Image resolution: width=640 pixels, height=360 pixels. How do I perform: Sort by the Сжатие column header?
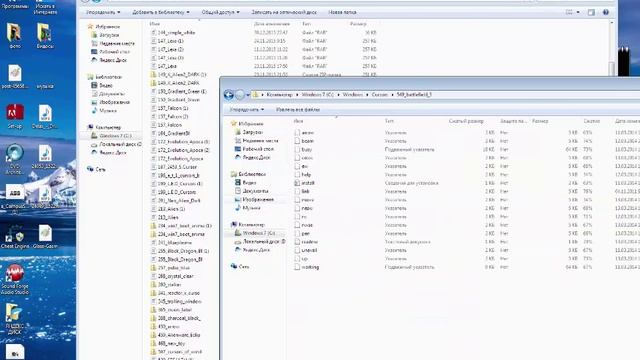pos(591,121)
